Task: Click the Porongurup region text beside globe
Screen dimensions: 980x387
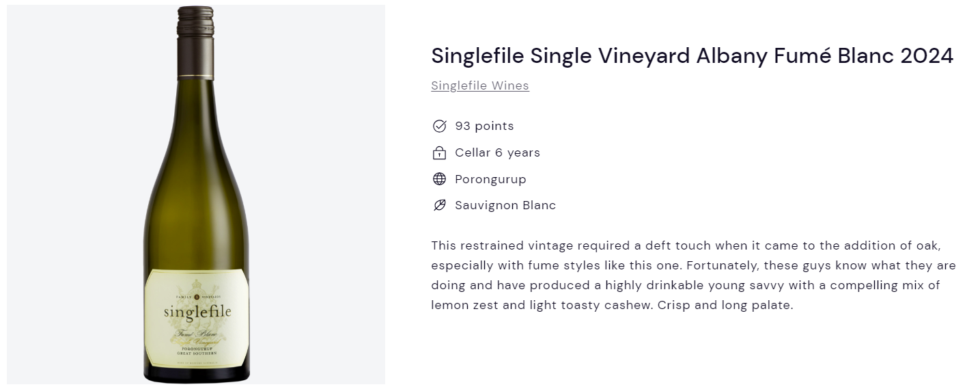Action: [490, 179]
